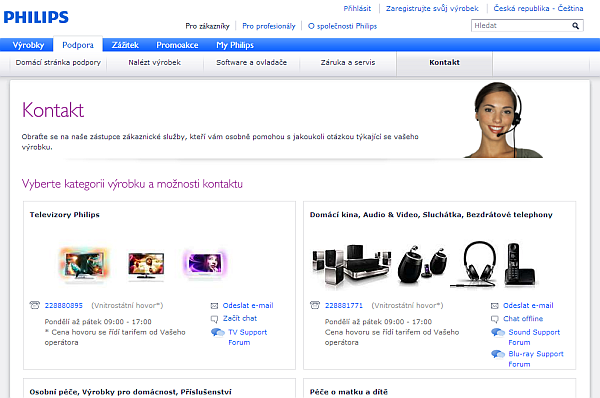This screenshot has height=398, width=600.
Task: Click the Televizory Philips heading
Action: tap(65, 215)
